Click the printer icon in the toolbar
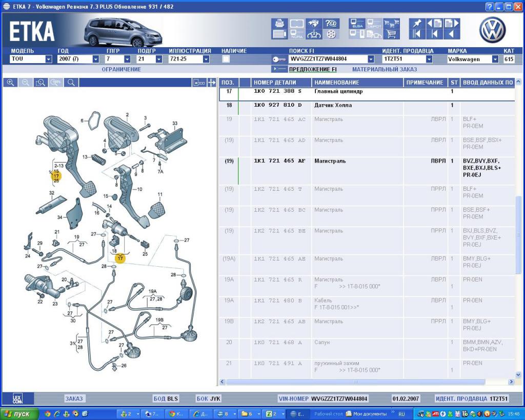Screen dimensions: 525x420 point(279,24)
